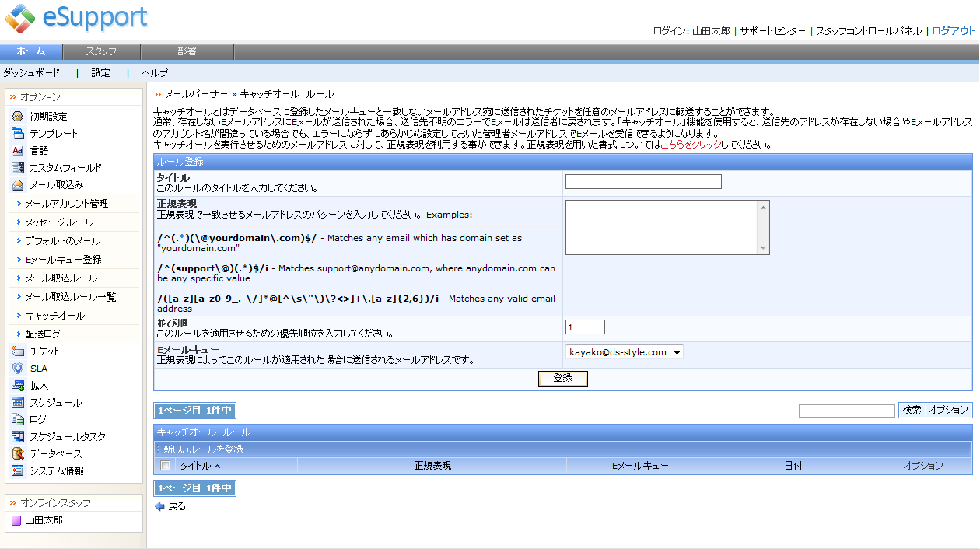
Task: Click the 登録 submit button
Action: click(x=563, y=378)
